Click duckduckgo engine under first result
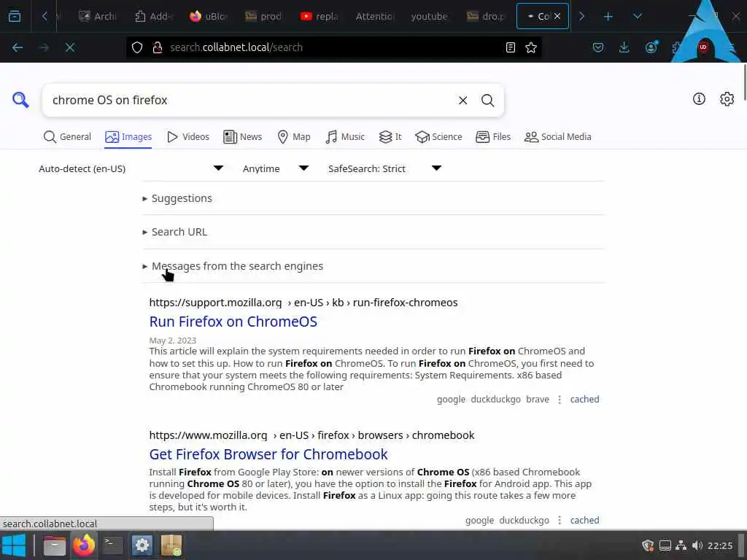Image resolution: width=747 pixels, height=560 pixels. (495, 400)
